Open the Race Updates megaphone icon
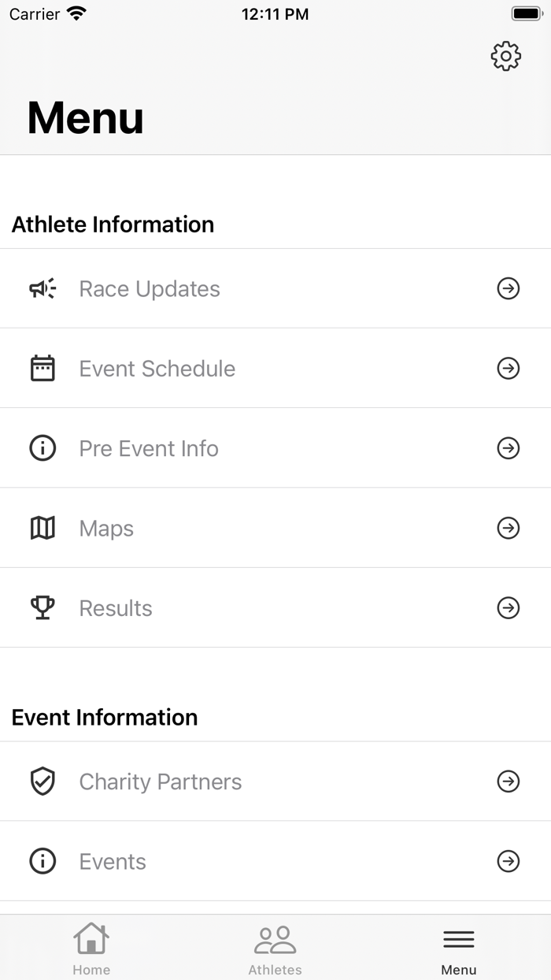The image size is (551, 980). (43, 288)
